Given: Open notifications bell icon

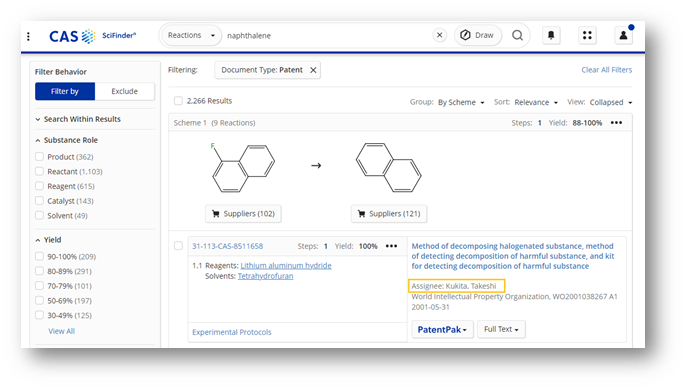Looking at the screenshot, I should click(x=551, y=35).
